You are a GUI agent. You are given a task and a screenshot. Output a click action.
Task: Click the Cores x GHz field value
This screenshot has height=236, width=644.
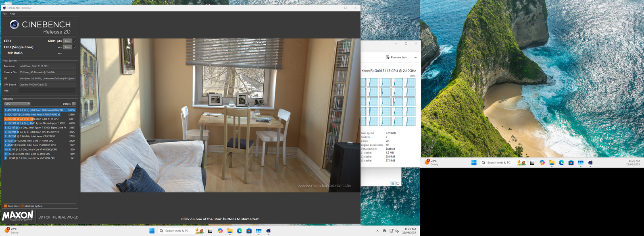(x=47, y=72)
